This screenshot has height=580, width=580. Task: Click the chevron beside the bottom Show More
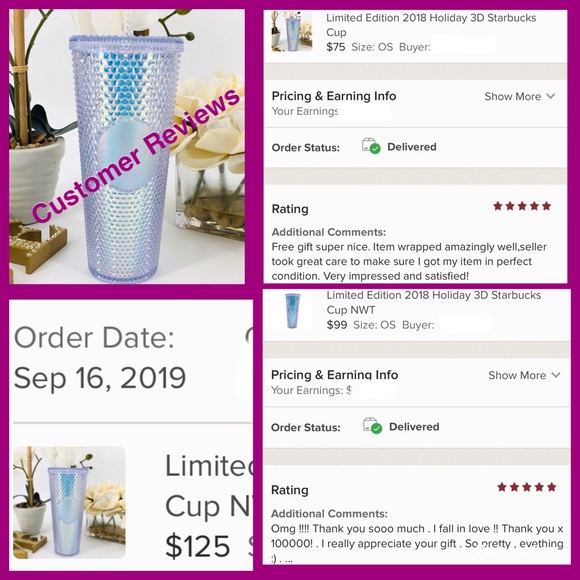coord(556,375)
